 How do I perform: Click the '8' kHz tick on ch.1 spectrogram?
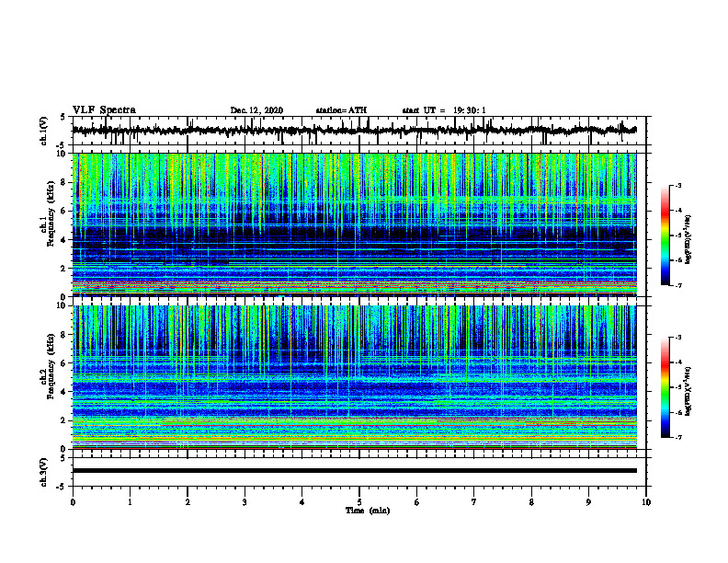(64, 182)
